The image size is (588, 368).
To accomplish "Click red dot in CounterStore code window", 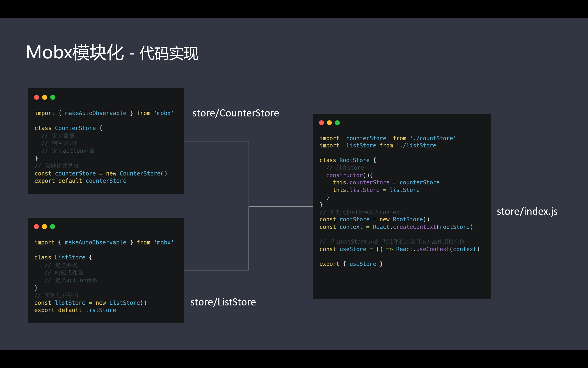I will coord(36,97).
